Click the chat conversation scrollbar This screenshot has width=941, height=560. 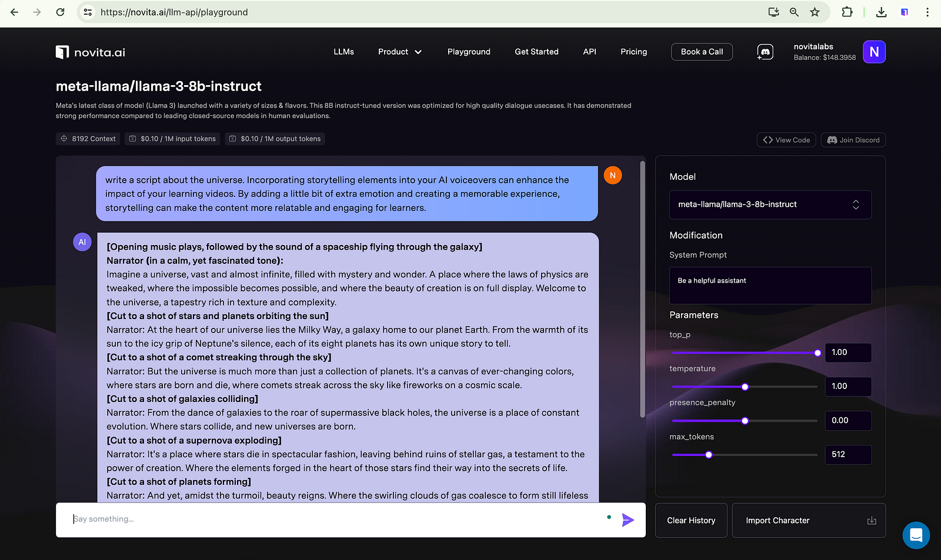643,289
